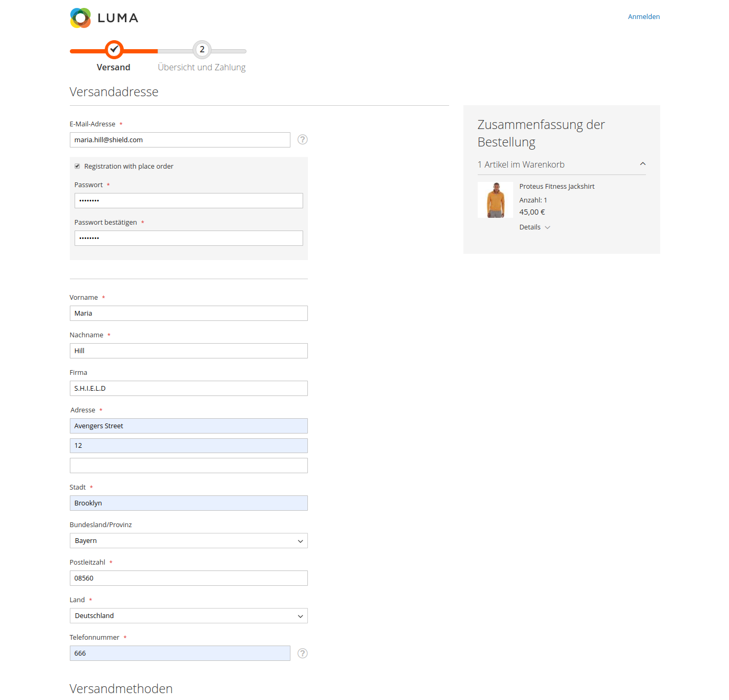
Task: Click the phone number help question mark icon
Action: (303, 653)
